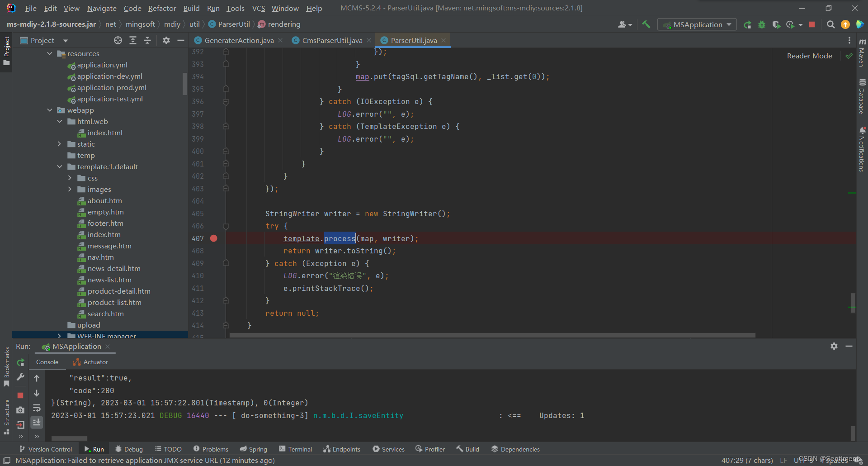This screenshot has width=868, height=466.
Task: Click cursor position 407:29 in status bar
Action: tap(747, 460)
